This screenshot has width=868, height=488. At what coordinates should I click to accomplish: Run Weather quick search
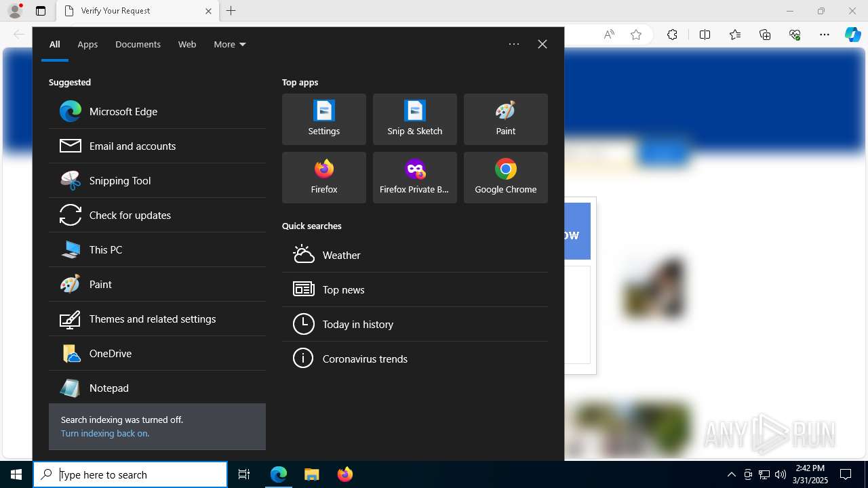tap(415, 255)
